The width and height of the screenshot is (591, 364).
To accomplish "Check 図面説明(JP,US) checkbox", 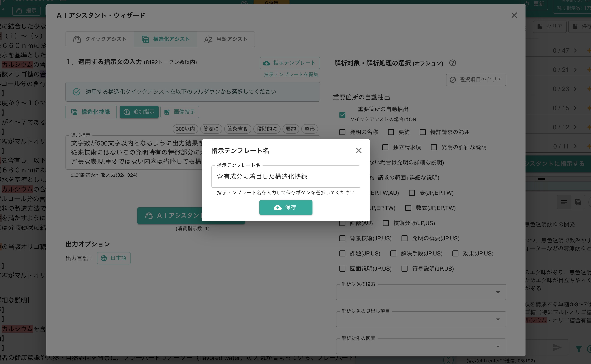I will coord(342,269).
